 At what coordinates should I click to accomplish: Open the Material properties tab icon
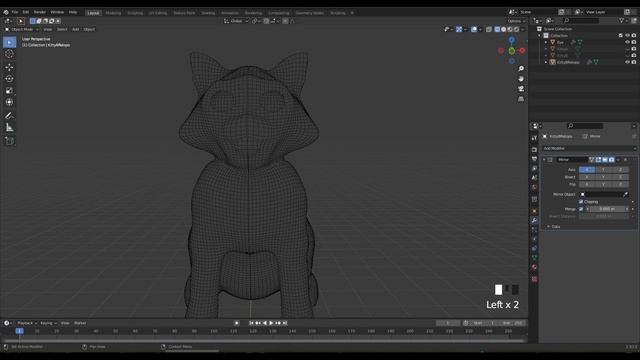pos(534,268)
